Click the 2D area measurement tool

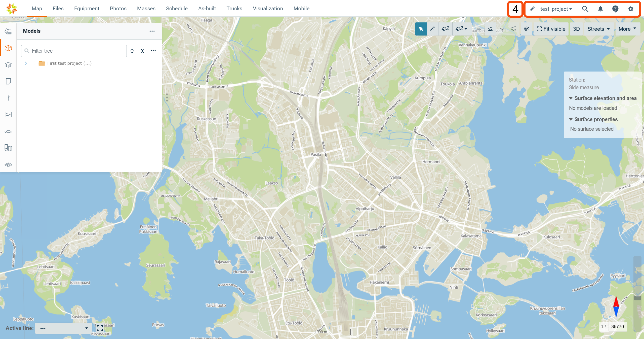tap(445, 29)
